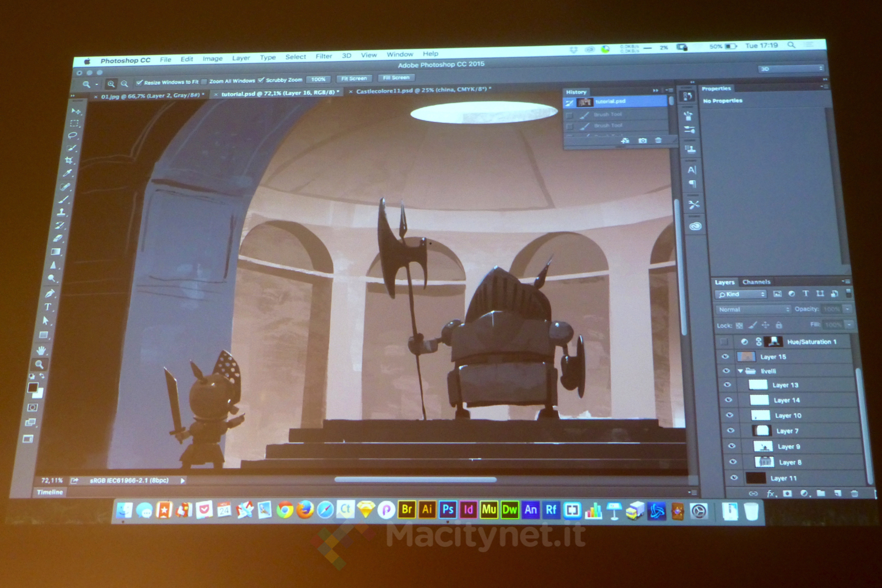Open the layer Fill dropdown arrow
The width and height of the screenshot is (882, 588).
[x=849, y=325]
